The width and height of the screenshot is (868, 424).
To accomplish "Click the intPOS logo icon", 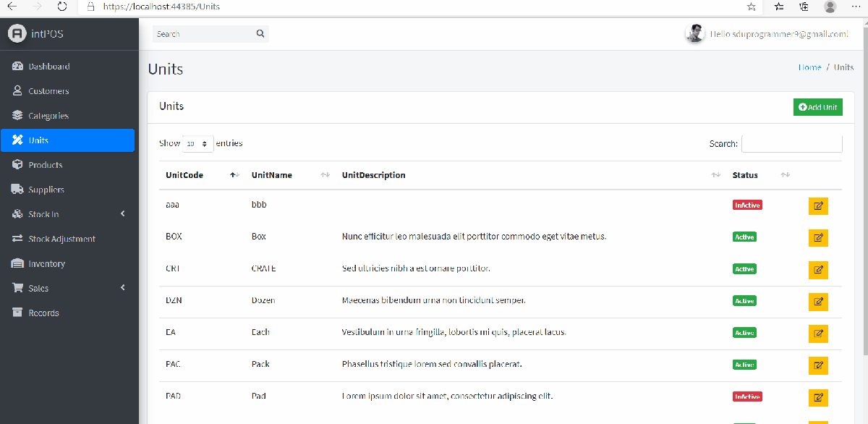I will pos(17,33).
